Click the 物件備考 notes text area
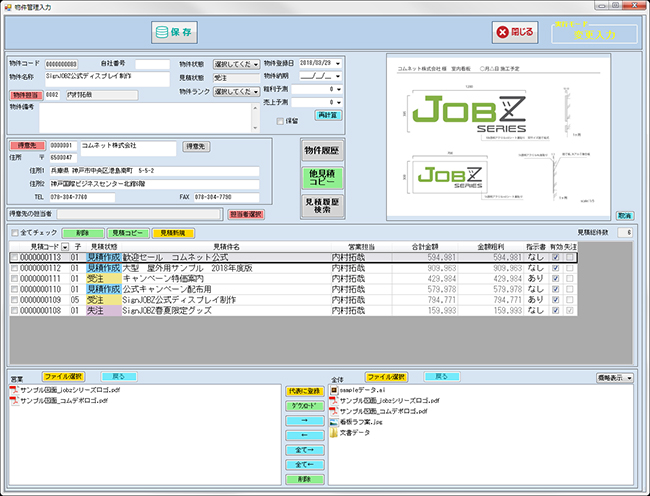650x496 pixels. [146, 118]
